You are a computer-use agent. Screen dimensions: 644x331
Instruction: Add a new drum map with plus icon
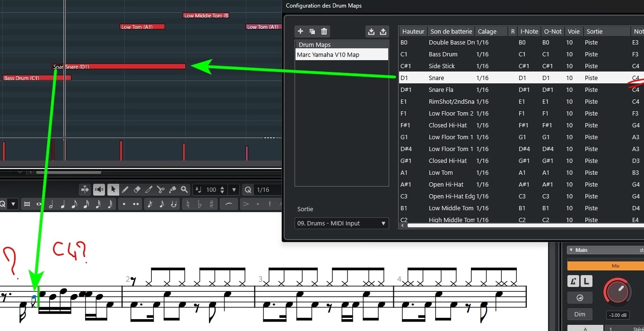coord(300,32)
